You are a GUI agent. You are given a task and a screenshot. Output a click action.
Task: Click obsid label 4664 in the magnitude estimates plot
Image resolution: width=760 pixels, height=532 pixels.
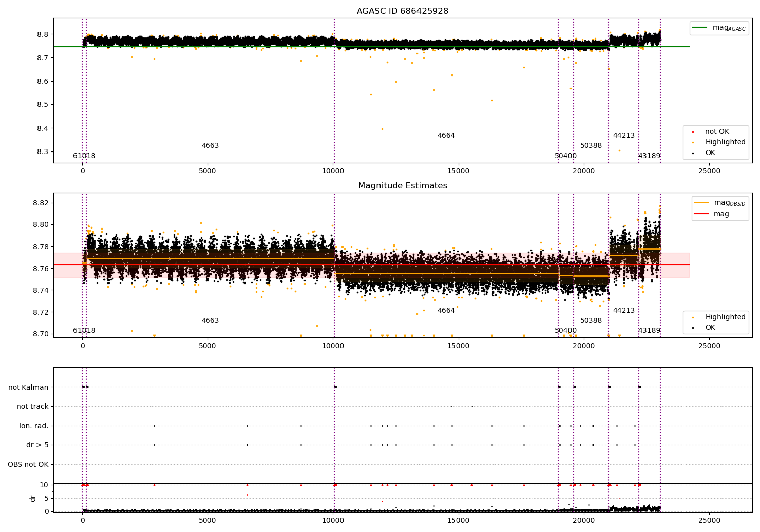(446, 311)
